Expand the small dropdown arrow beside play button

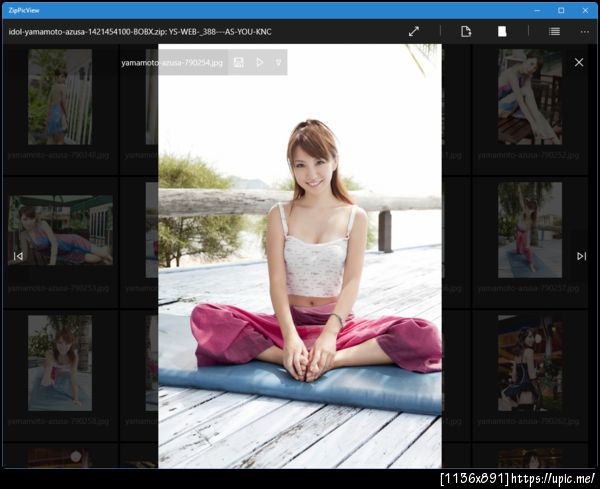pos(279,62)
